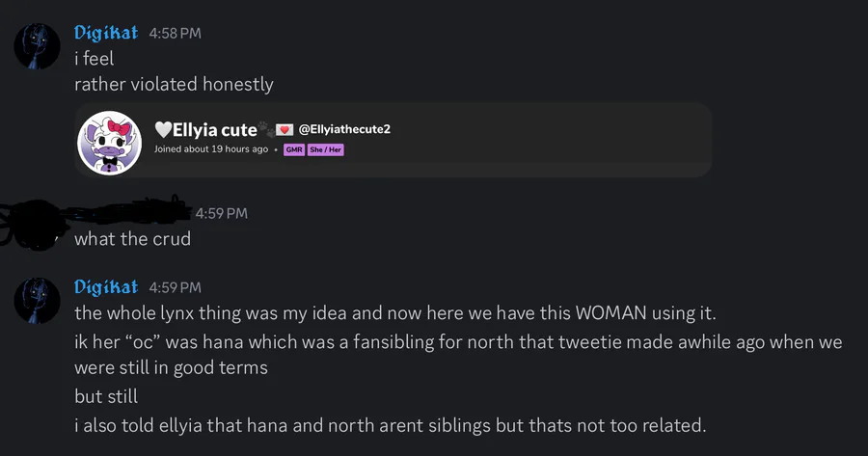Click the white heart emoji before Ellyia cute
The height and width of the screenshot is (456, 868).
[x=163, y=129]
